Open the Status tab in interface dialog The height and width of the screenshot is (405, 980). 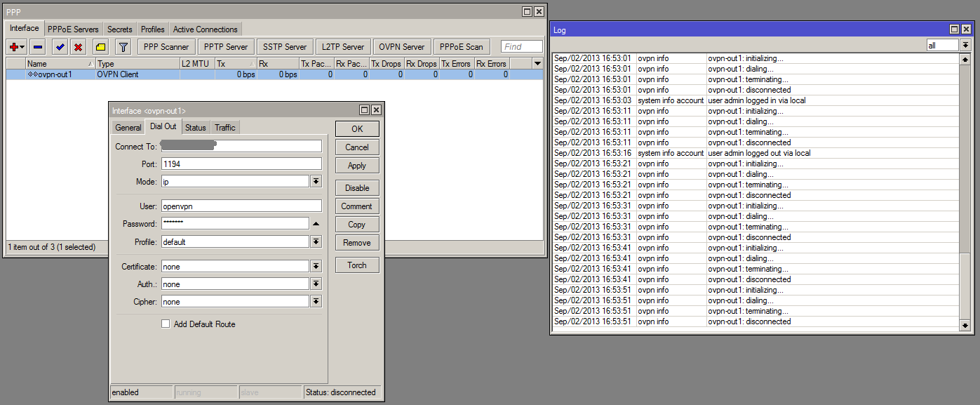tap(195, 128)
